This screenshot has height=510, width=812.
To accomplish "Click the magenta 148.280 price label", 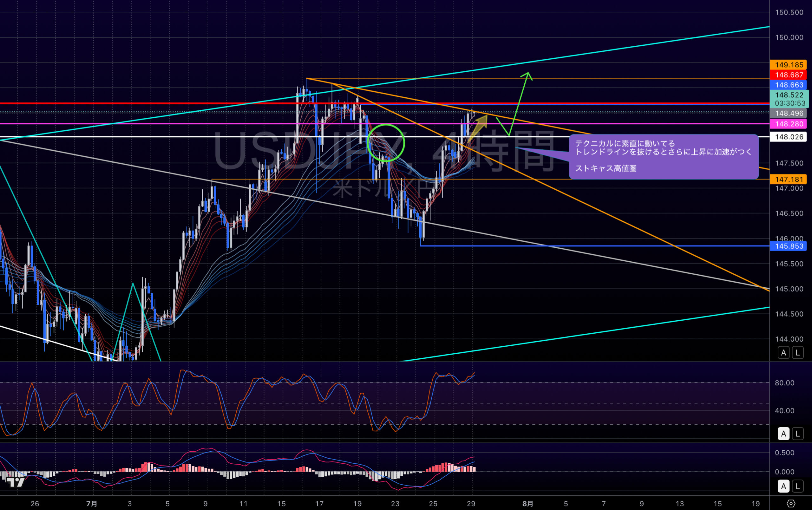I will [x=789, y=124].
